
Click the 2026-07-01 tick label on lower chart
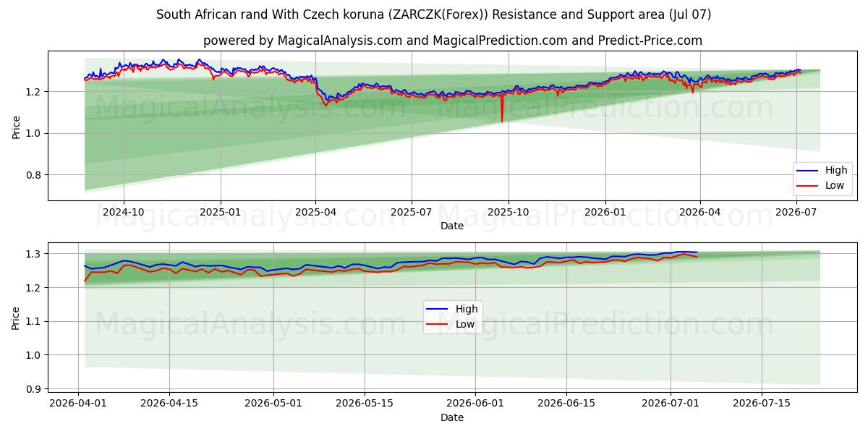pyautogui.click(x=671, y=404)
